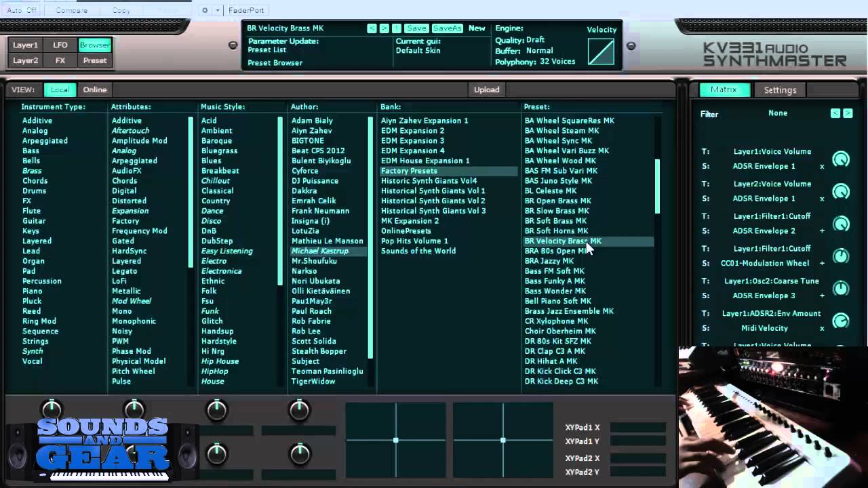
Task: Go to next preset with > arrow beside BR Velocity Brass MK
Action: (384, 28)
